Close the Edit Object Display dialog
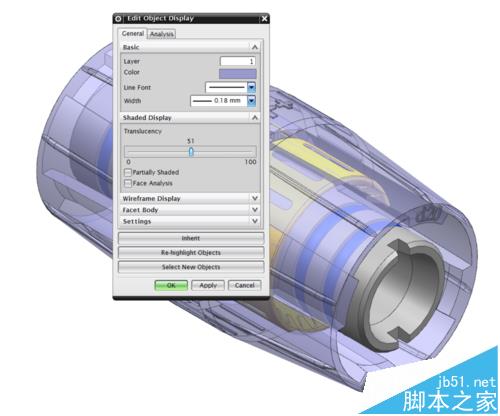This screenshot has height=416, width=500. (x=264, y=19)
